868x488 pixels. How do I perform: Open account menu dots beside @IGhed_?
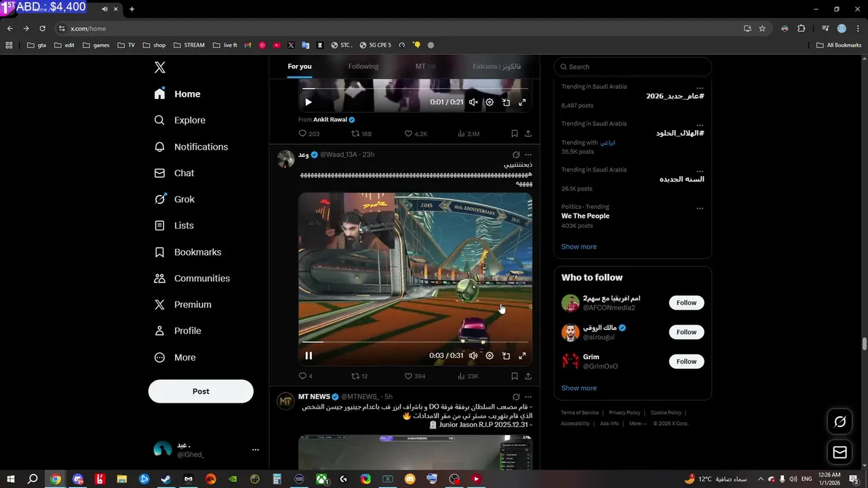pos(255,449)
